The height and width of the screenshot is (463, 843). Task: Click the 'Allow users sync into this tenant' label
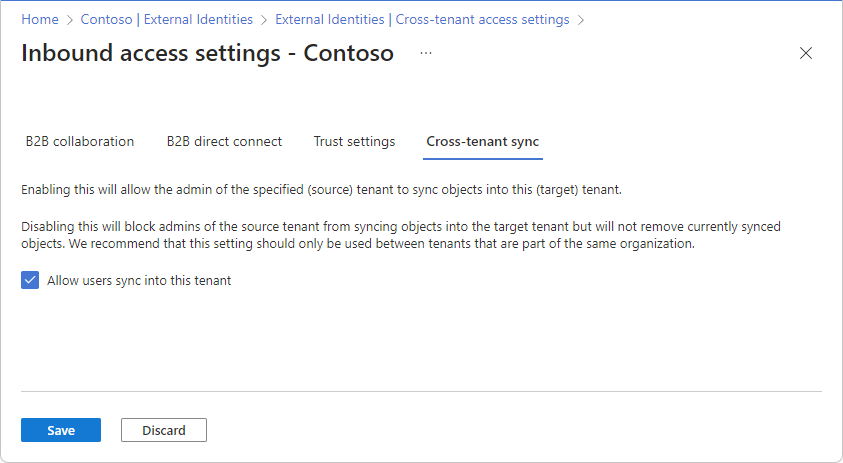[139, 281]
